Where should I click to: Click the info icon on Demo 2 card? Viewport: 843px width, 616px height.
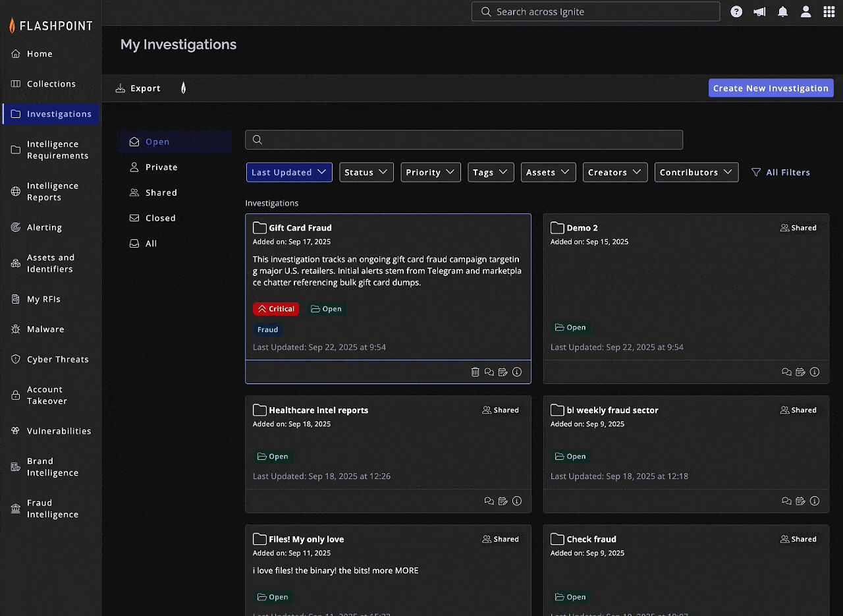[x=815, y=372]
